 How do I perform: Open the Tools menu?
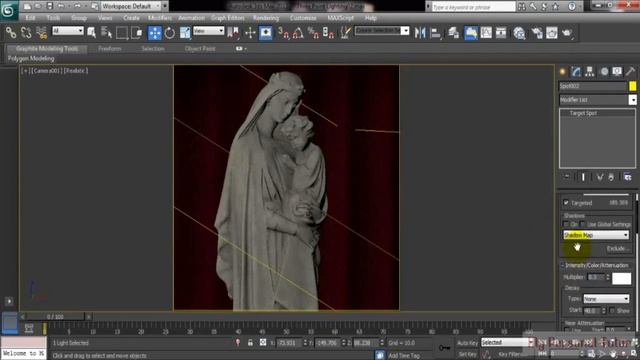click(53, 18)
